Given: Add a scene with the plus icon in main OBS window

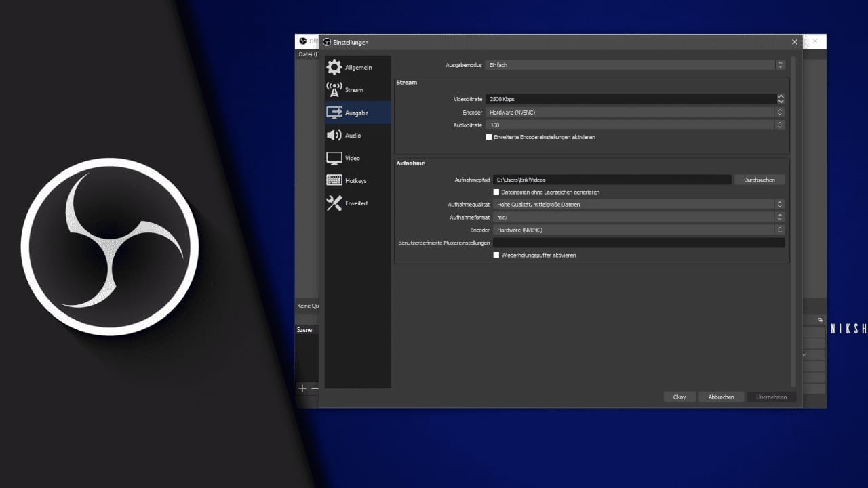Looking at the screenshot, I should (x=302, y=388).
